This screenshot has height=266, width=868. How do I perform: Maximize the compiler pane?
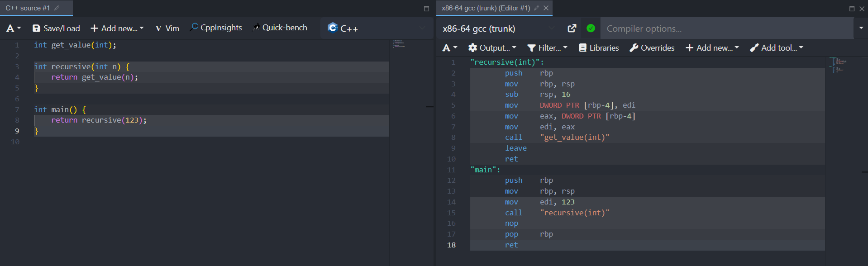852,9
